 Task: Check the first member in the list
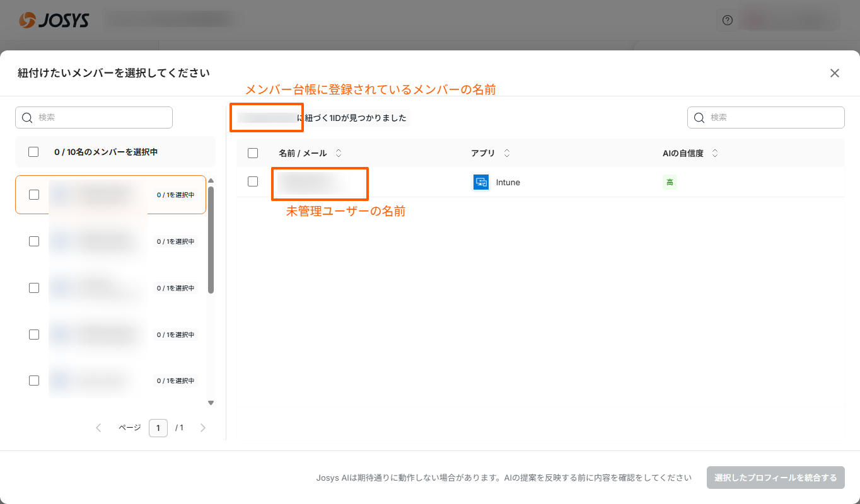click(x=34, y=195)
